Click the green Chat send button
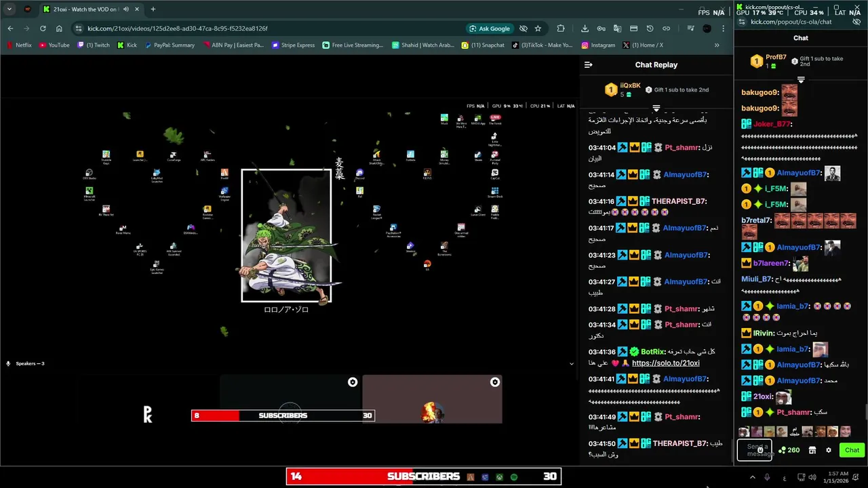This screenshot has height=488, width=868. click(852, 450)
